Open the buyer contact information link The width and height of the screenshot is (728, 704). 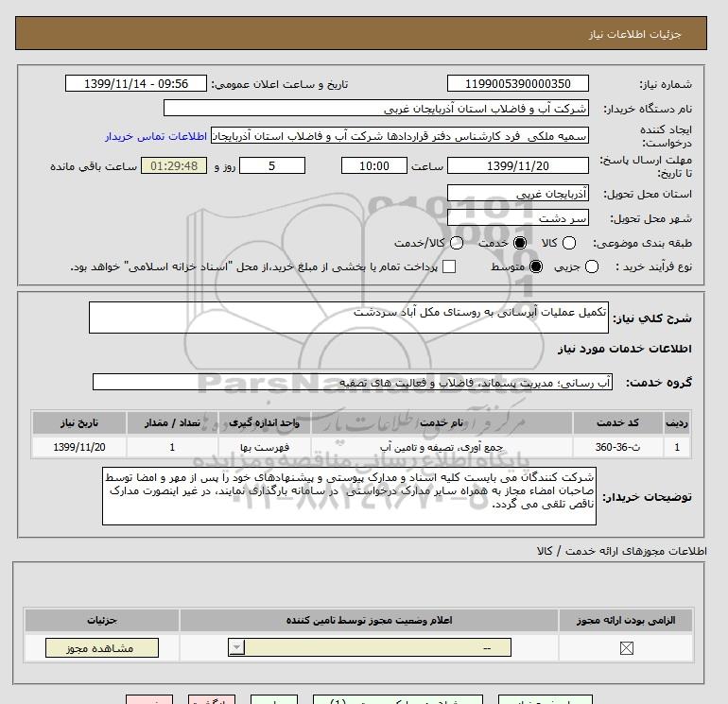(x=156, y=136)
